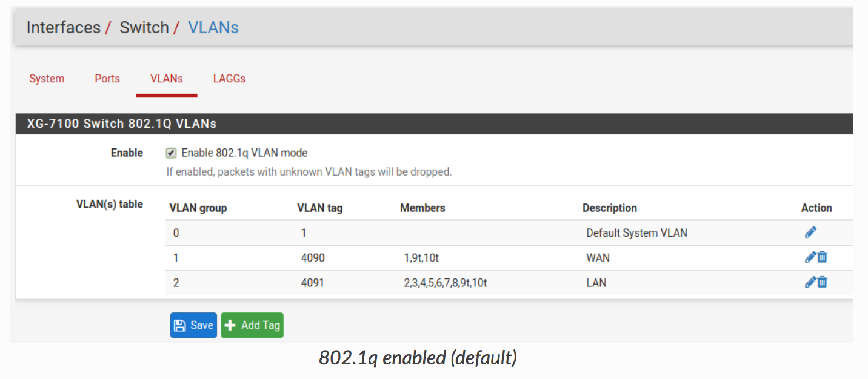Edit the LAN VLAN 4091 entry

810,282
